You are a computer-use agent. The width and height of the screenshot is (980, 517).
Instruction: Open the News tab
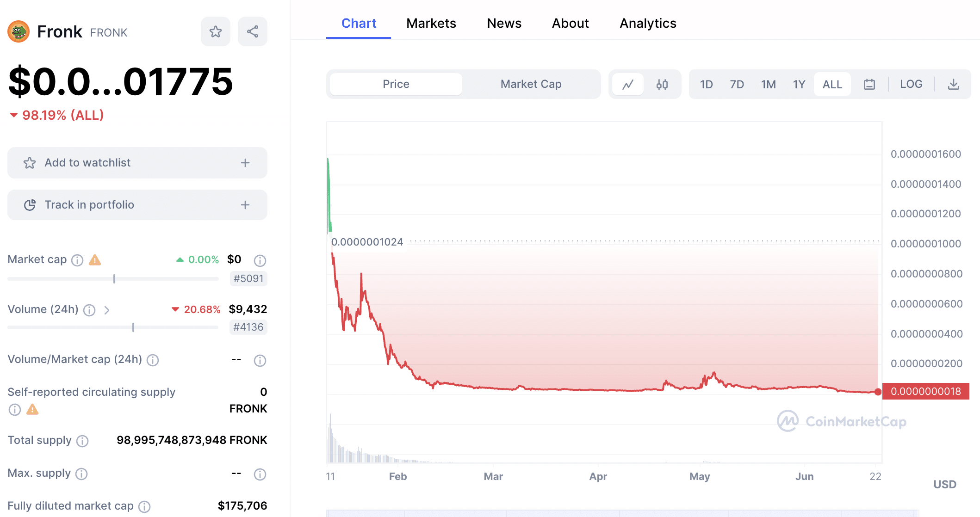pos(504,23)
